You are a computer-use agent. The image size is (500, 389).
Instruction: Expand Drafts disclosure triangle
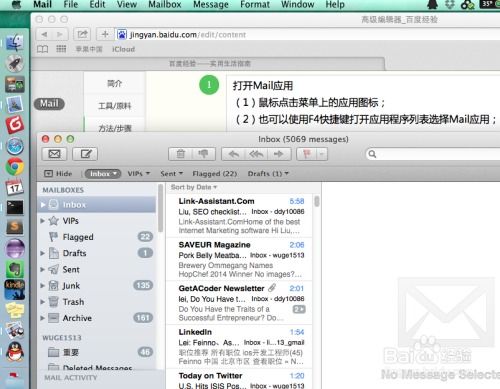pos(43,253)
